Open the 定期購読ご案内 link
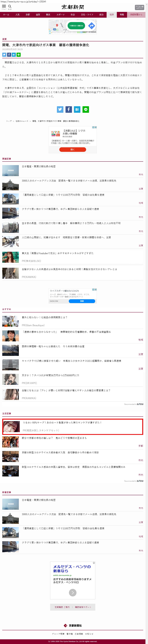This screenshot has height=644, width=148. click(62, 607)
